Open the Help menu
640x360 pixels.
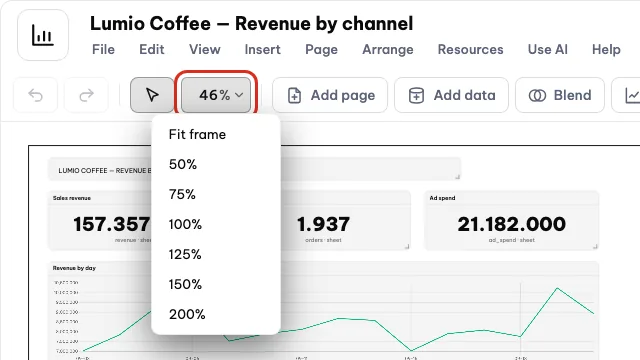click(606, 49)
